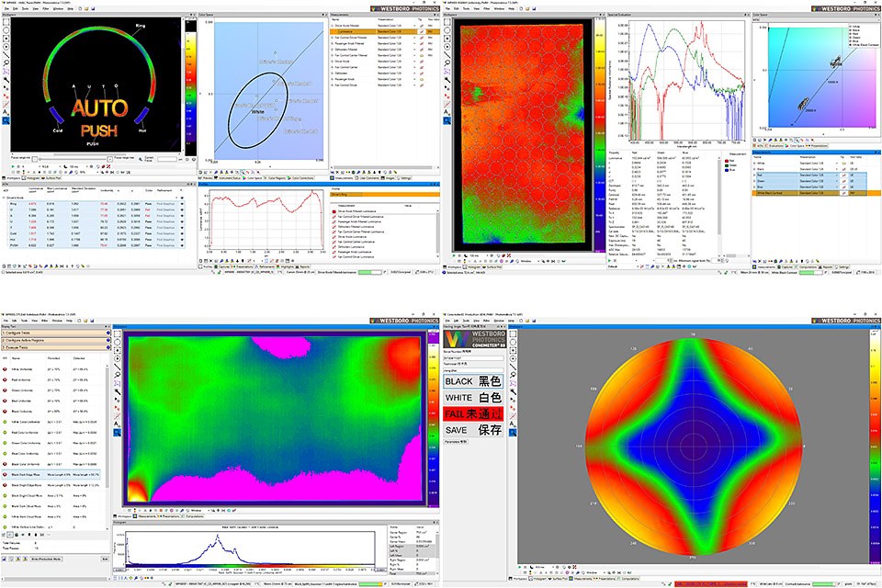Click the pen Tip icon on the Luminance measurement row

coord(422,31)
